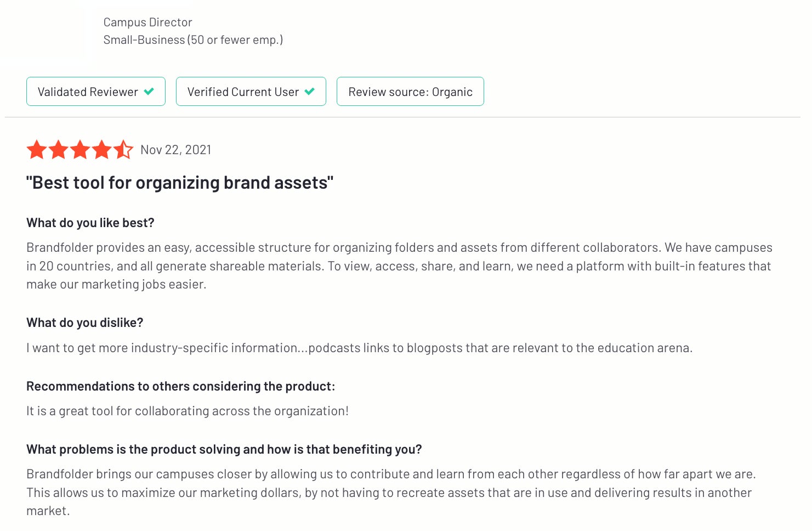Click the paragraph about campuses in 20 countries

tap(400, 266)
